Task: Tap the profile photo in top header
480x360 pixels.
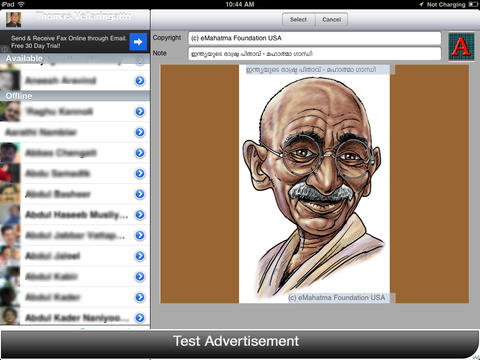Action: point(14,20)
